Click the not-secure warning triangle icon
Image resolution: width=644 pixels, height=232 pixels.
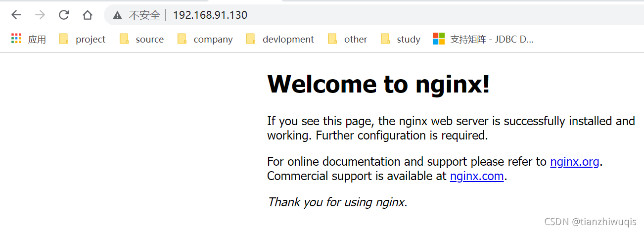[x=117, y=15]
